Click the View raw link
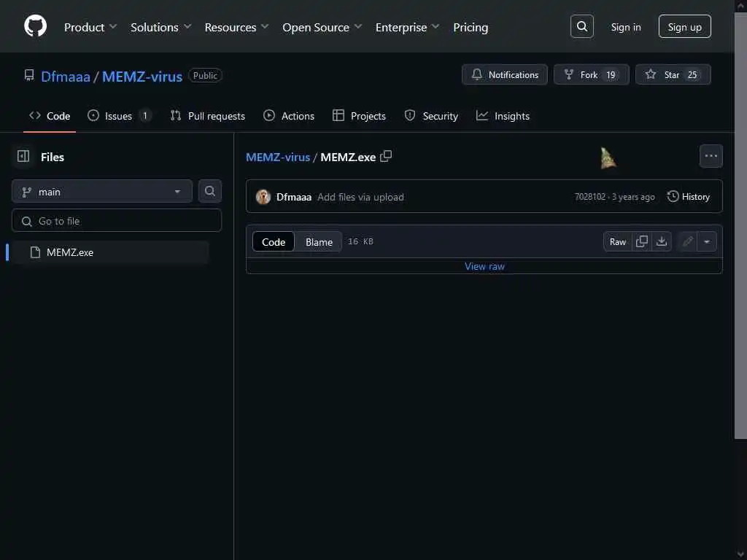747x560 pixels. [484, 266]
